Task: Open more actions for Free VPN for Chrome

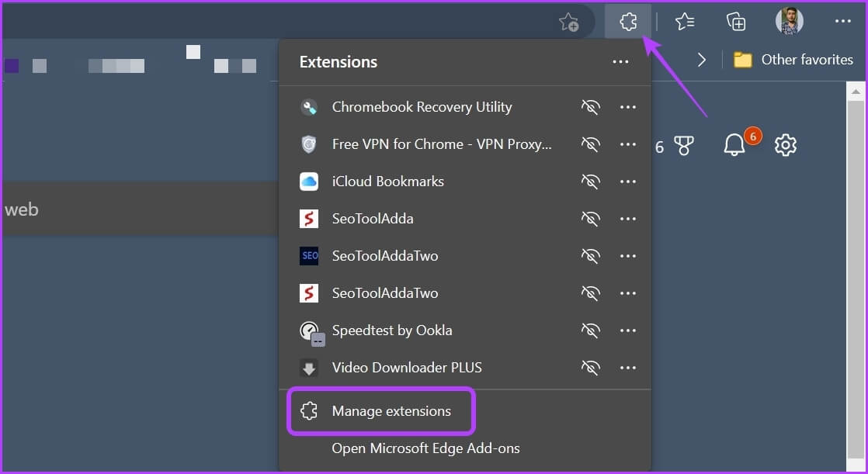Action: [x=628, y=144]
